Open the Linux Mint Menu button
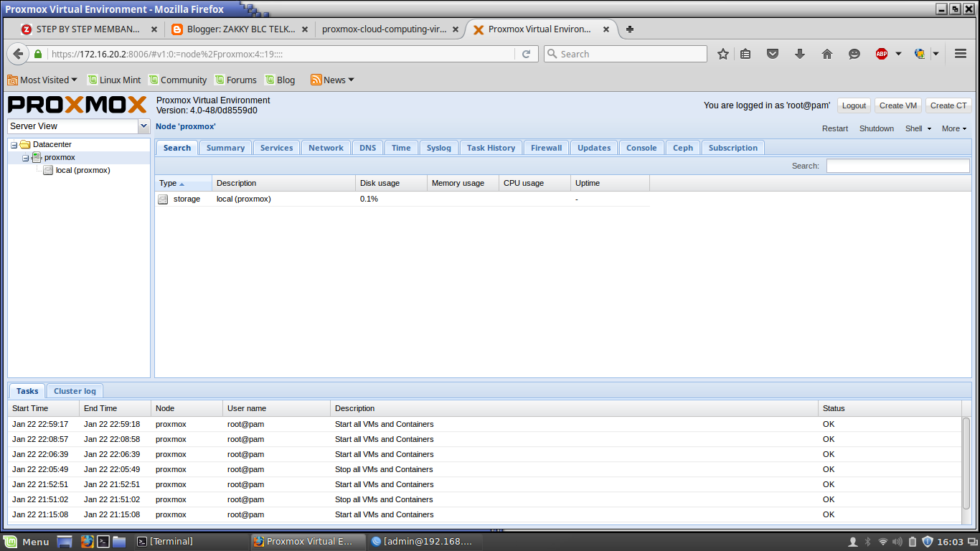The height and width of the screenshot is (551, 980). (x=27, y=542)
